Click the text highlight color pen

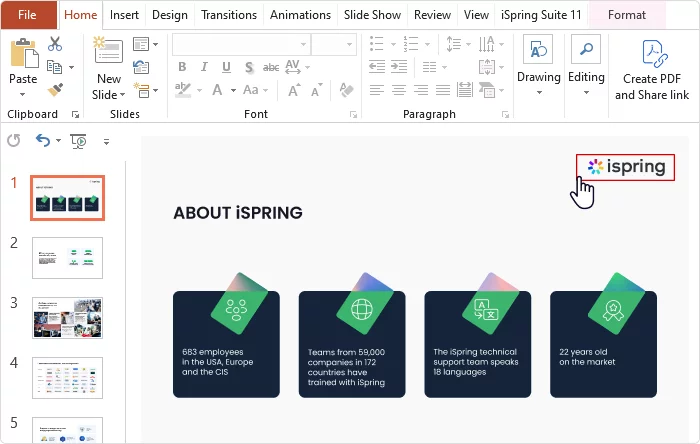click(x=183, y=91)
